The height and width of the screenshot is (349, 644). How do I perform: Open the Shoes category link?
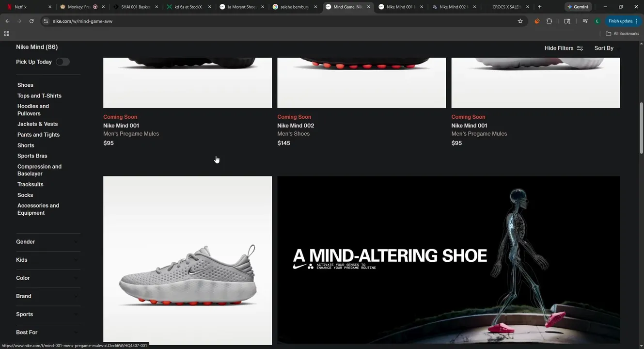coord(25,85)
